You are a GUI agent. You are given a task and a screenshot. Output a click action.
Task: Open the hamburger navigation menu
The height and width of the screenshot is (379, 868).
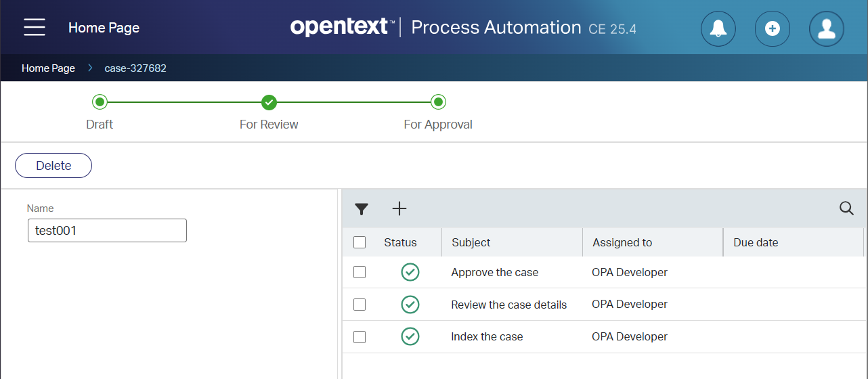pyautogui.click(x=35, y=27)
